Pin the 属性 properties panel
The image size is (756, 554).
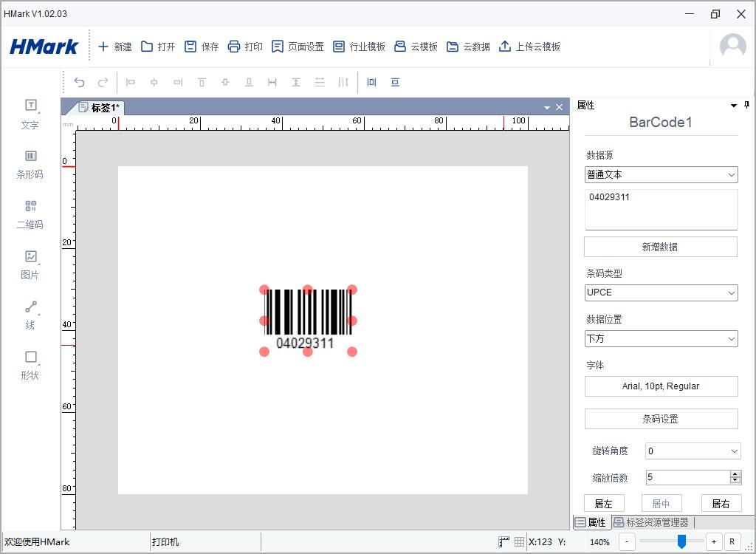(747, 105)
